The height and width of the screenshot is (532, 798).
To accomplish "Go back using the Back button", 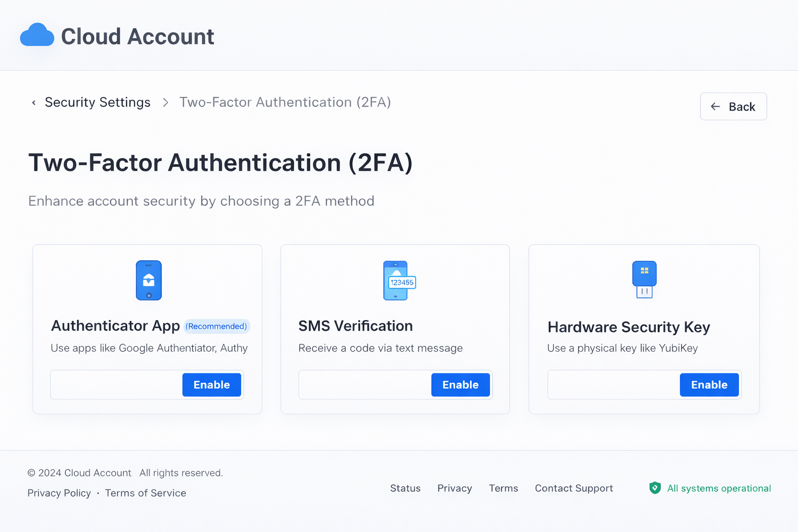I will (733, 107).
